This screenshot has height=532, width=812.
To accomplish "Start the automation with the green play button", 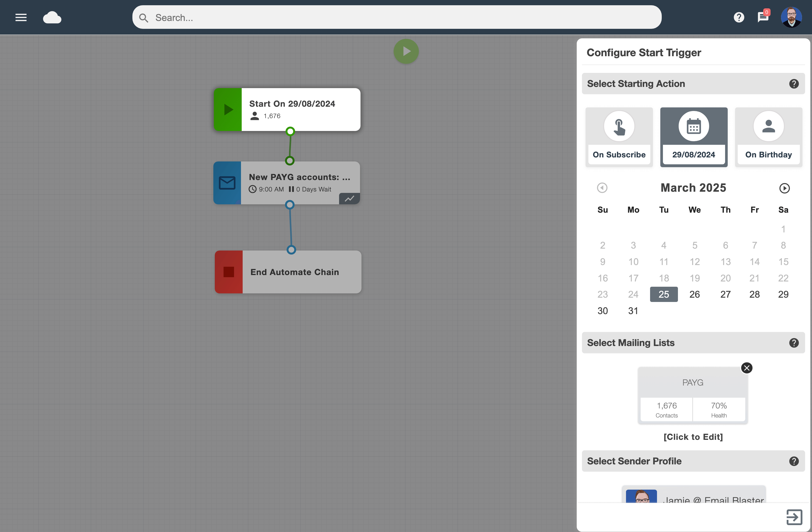I will [x=406, y=51].
